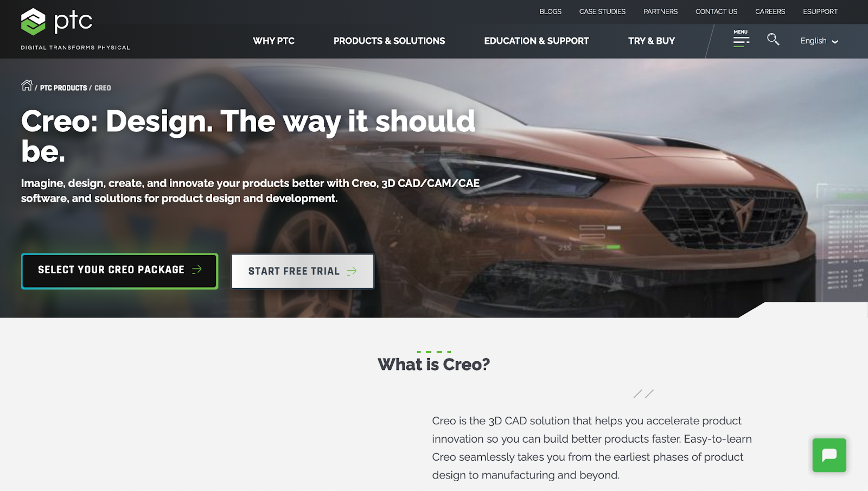
Task: Visit the Case Studies page
Action: [602, 11]
